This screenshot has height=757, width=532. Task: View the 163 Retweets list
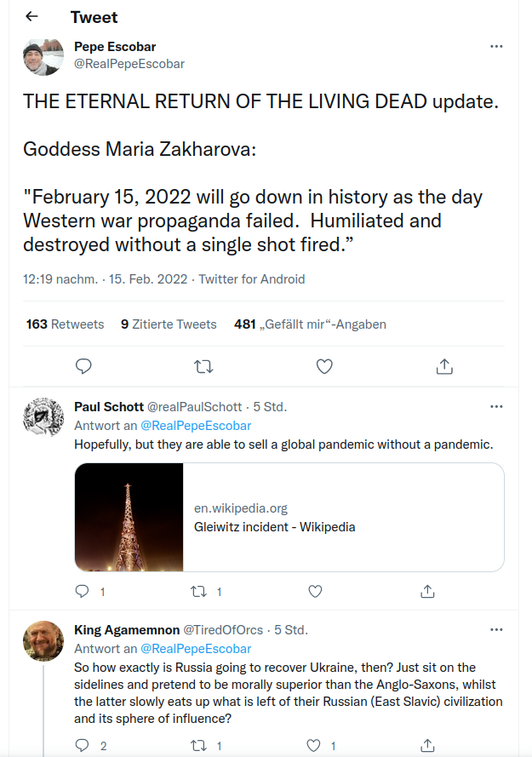66,324
